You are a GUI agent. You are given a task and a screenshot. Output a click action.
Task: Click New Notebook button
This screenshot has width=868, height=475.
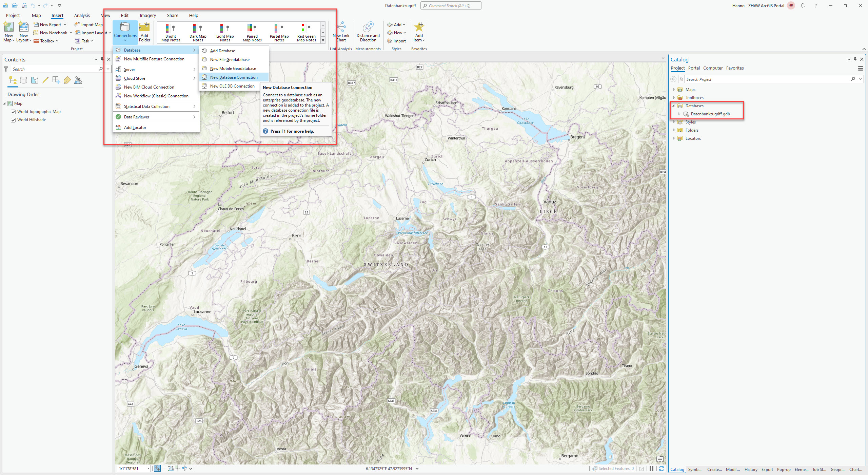53,33
